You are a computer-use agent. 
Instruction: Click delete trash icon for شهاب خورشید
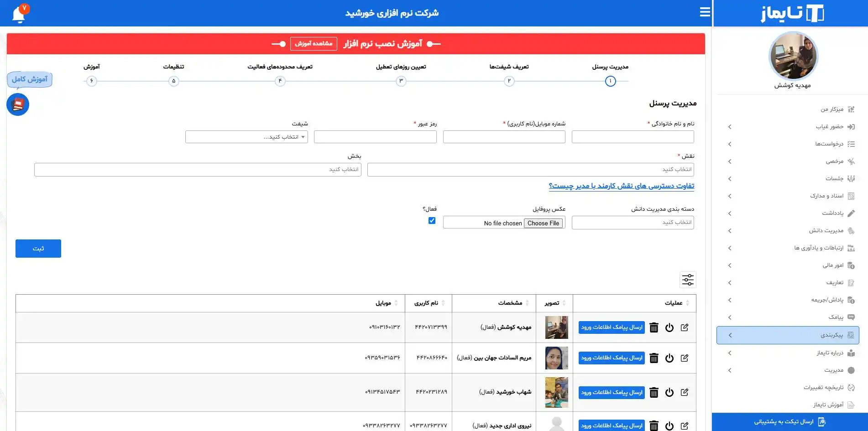click(x=654, y=392)
